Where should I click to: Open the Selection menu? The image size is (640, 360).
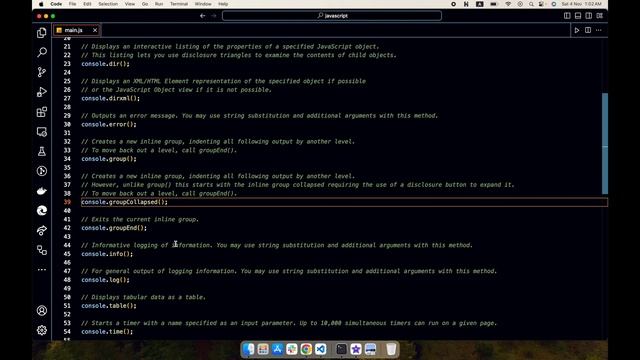[x=108, y=4]
